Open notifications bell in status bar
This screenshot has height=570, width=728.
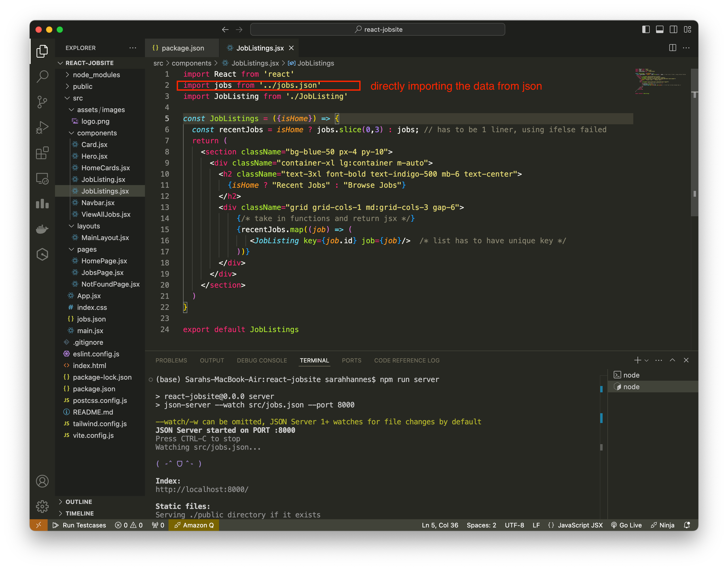pos(686,525)
